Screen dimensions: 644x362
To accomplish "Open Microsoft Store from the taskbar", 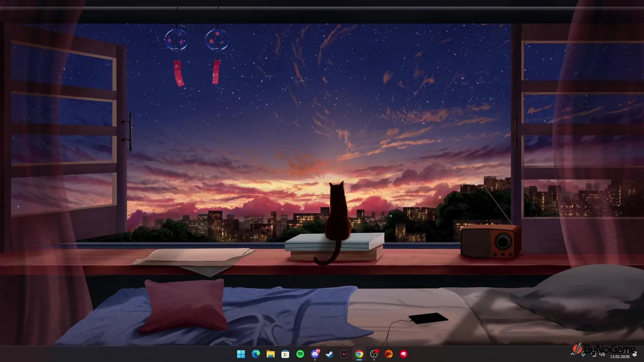I will click(x=285, y=354).
